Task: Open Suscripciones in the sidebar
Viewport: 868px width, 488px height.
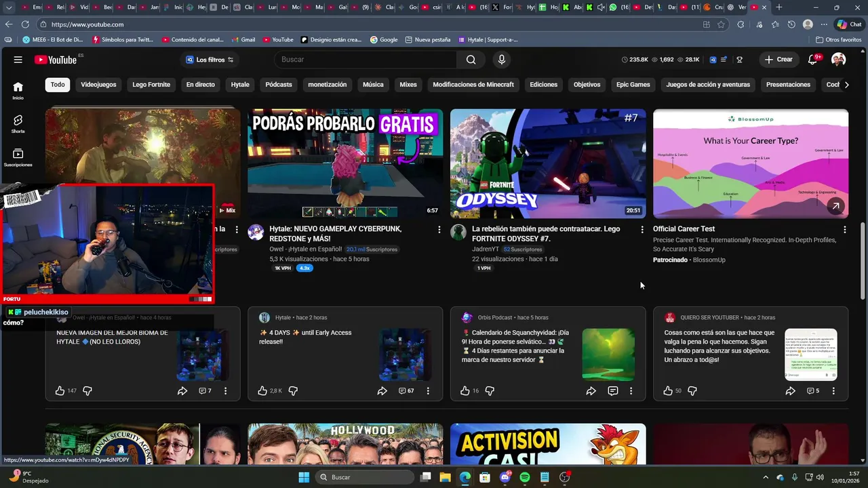Action: click(18, 157)
